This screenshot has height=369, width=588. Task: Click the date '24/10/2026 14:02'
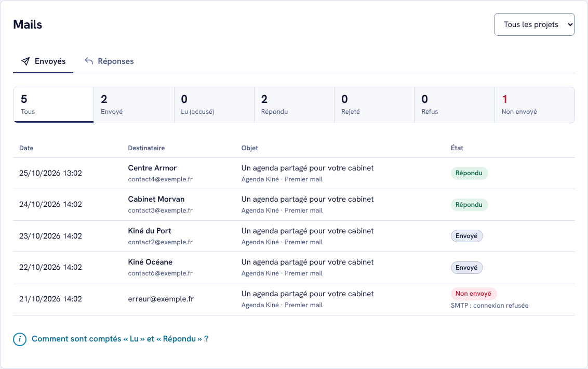[50, 204]
